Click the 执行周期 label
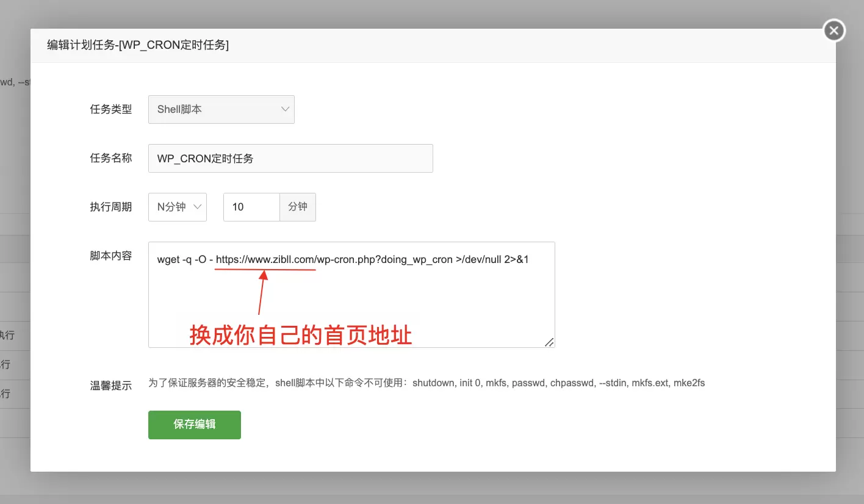This screenshot has height=504, width=864. pos(111,207)
